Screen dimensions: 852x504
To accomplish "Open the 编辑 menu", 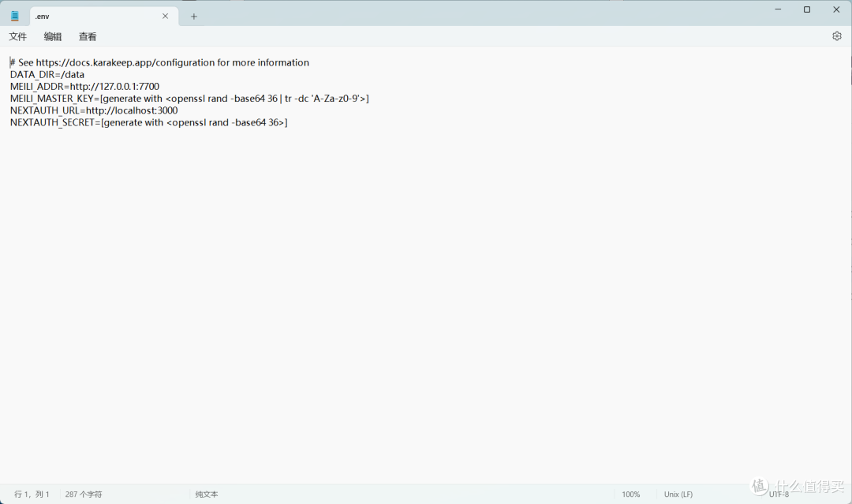I will click(53, 37).
